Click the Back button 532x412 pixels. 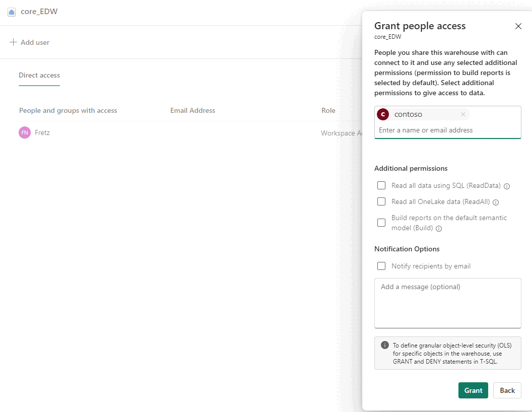pos(507,390)
